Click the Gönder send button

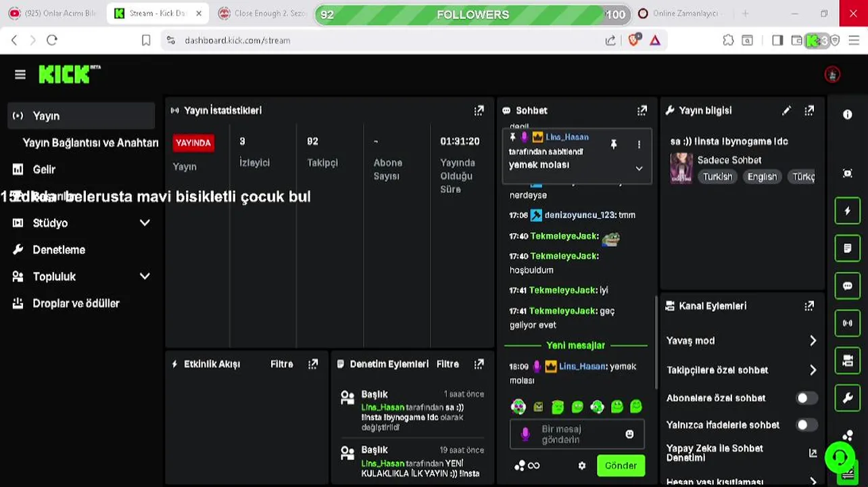[x=621, y=465]
